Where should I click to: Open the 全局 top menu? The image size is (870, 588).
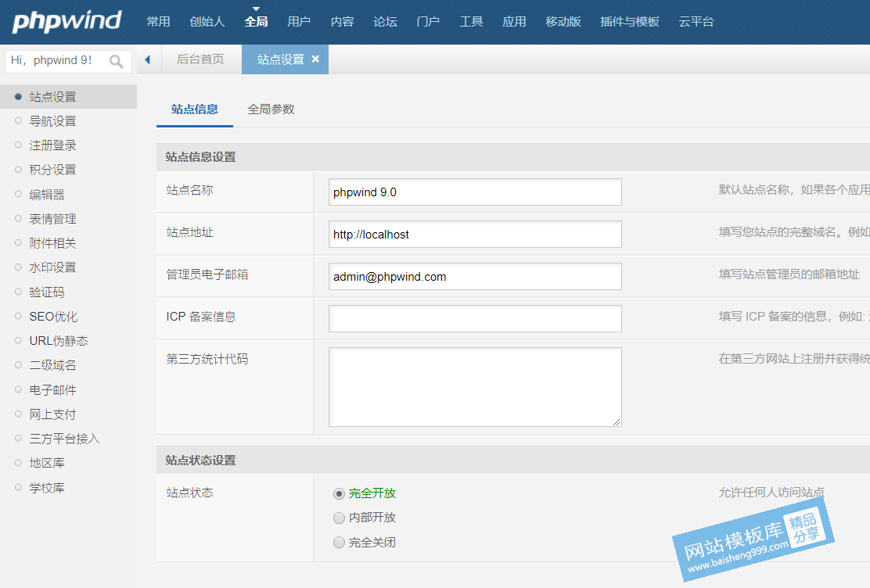click(x=257, y=22)
